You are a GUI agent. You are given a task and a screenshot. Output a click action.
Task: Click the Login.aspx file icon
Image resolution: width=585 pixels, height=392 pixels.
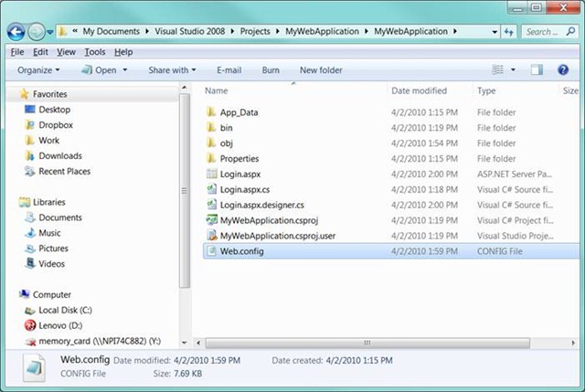211,174
